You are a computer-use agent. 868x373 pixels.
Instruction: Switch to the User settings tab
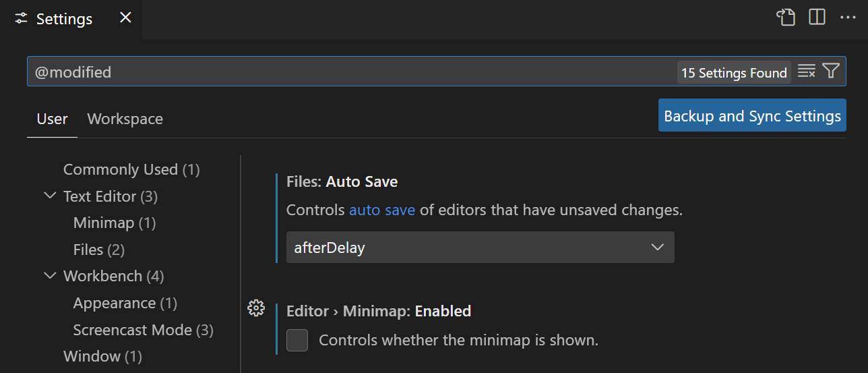coord(52,119)
